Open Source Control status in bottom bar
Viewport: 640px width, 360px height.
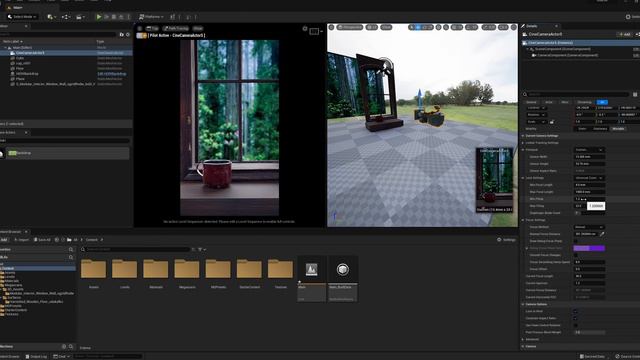627,356
